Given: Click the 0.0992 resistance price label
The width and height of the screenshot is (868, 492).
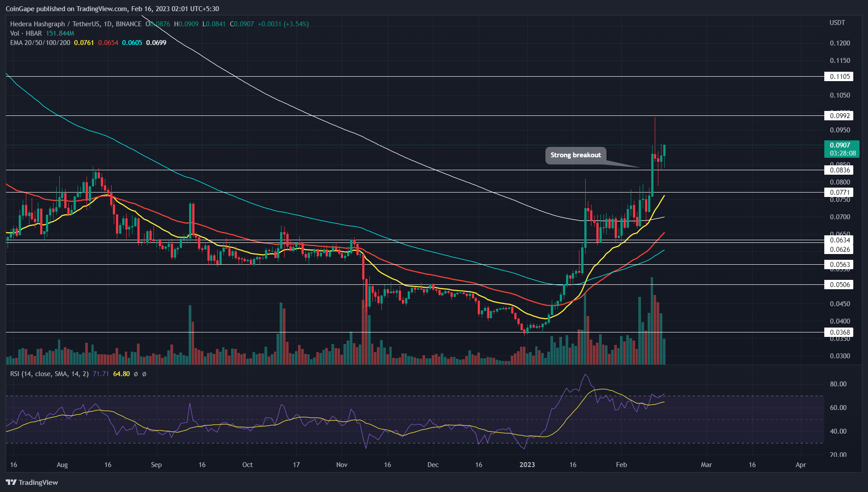Looking at the screenshot, I should coord(839,116).
